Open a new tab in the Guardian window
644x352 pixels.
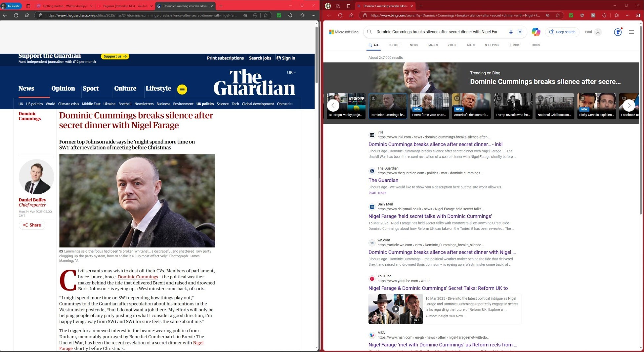[221, 6]
